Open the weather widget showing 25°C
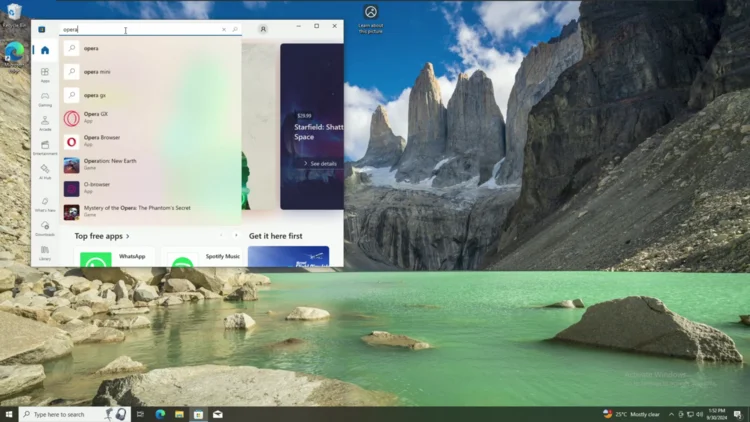This screenshot has width=750, height=422. click(x=631, y=414)
